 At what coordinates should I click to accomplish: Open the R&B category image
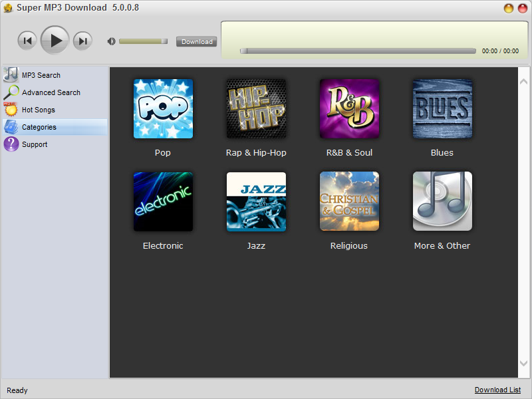click(349, 108)
